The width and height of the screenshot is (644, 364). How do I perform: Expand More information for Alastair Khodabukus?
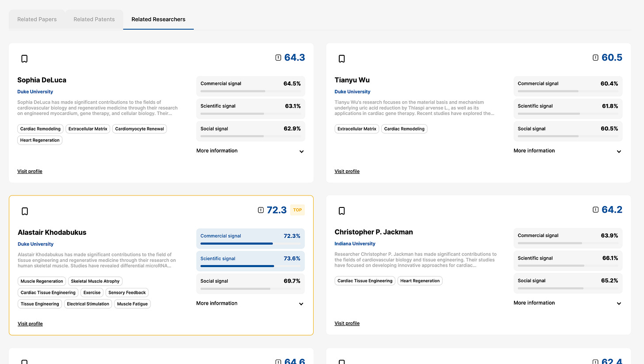251,303
